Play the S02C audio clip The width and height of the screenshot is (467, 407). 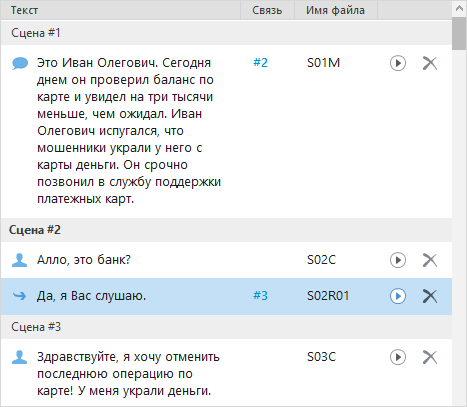398,260
